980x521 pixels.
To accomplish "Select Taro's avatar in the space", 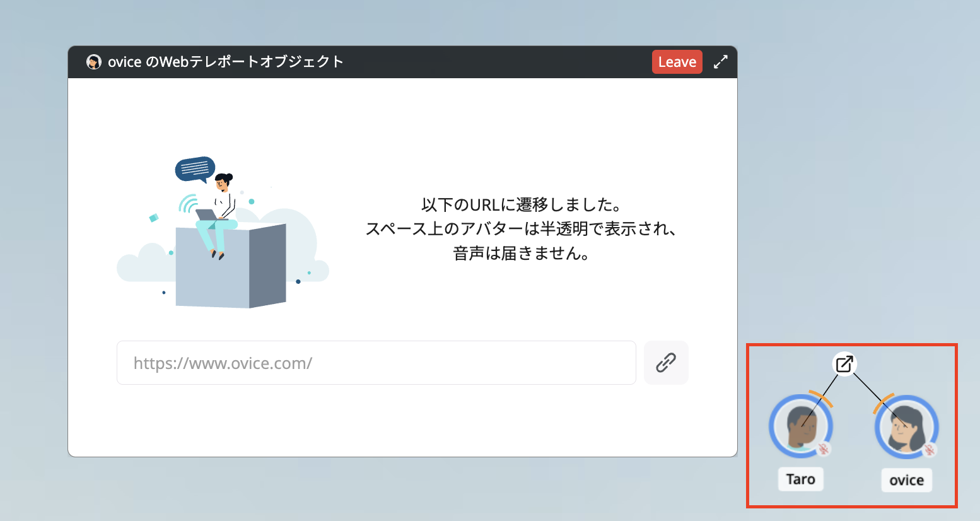I will 801,426.
